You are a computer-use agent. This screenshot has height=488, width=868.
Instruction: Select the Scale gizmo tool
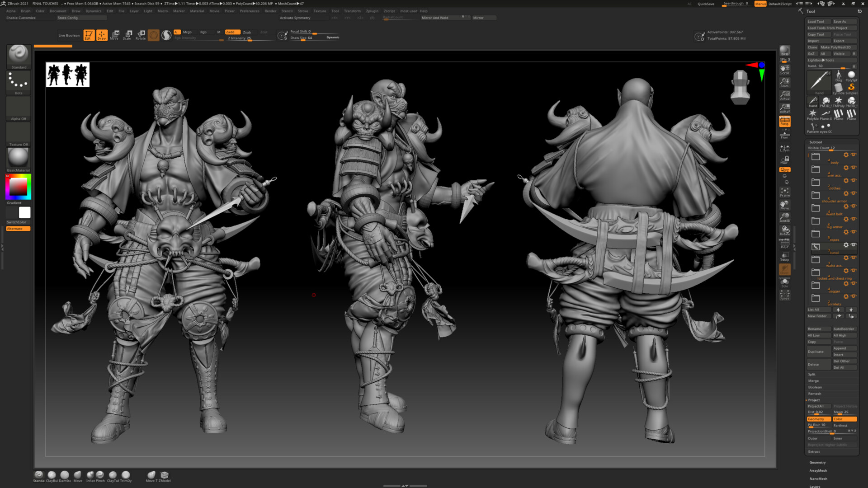click(x=127, y=35)
